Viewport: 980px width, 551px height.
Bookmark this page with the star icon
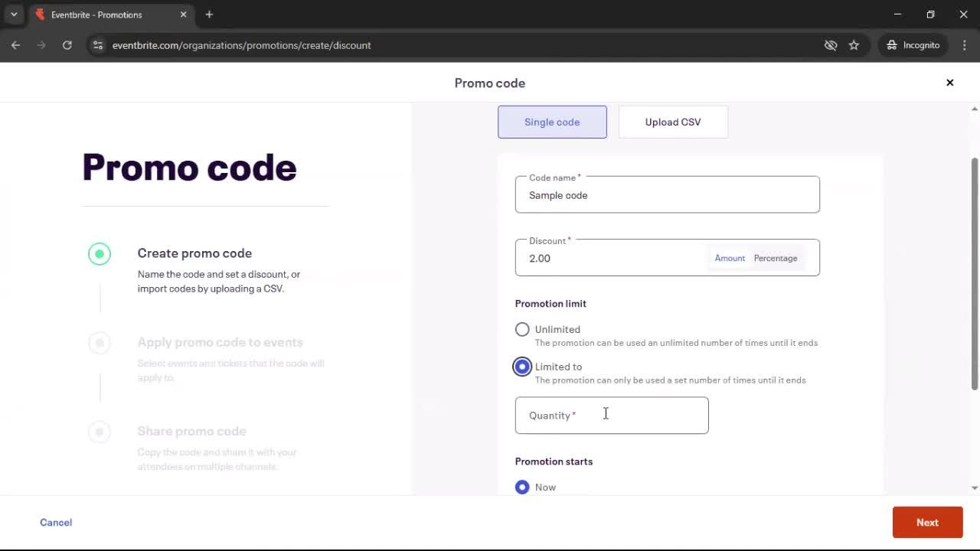[x=854, y=45]
